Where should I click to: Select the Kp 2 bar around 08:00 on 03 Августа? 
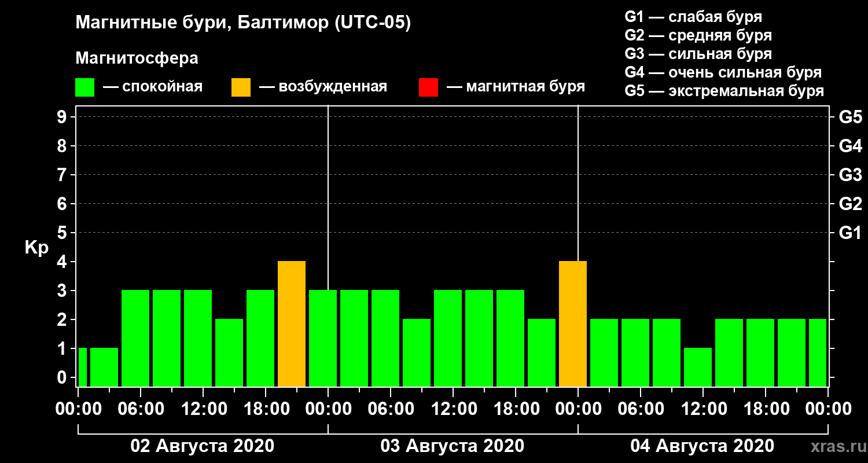point(417,352)
